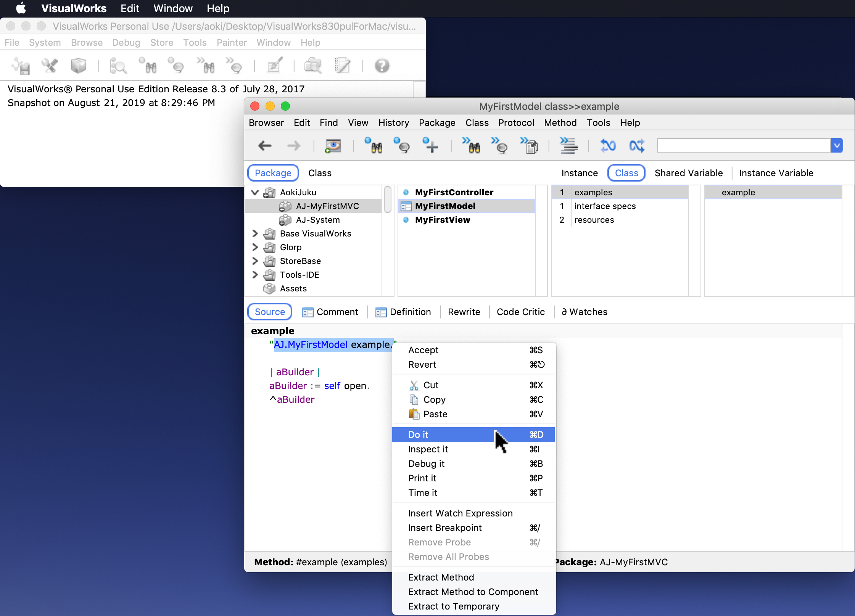Click the blue-dot speech bubble icon in browser toolbar

click(x=402, y=146)
